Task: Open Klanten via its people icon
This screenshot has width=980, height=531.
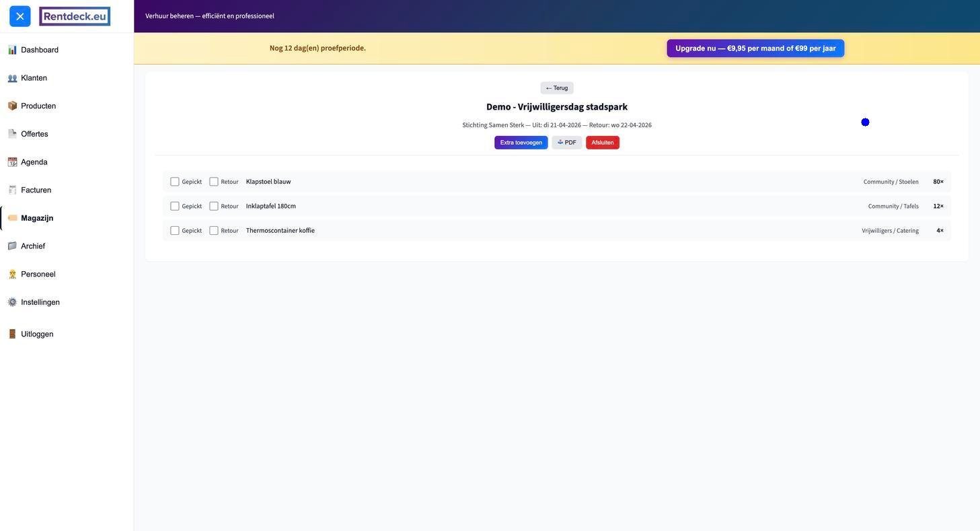Action: tap(12, 78)
